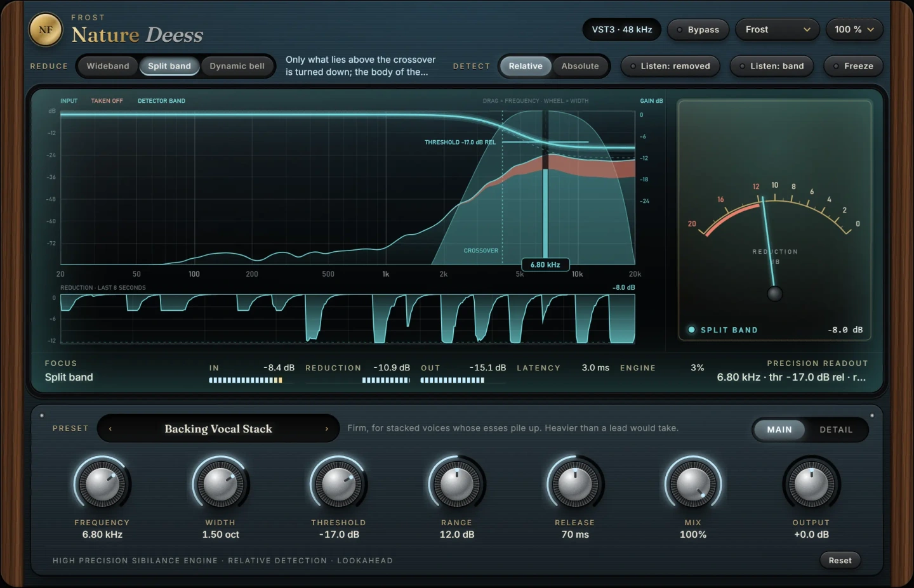Image resolution: width=914 pixels, height=588 pixels.
Task: Select Relative detection mode
Action: click(526, 66)
